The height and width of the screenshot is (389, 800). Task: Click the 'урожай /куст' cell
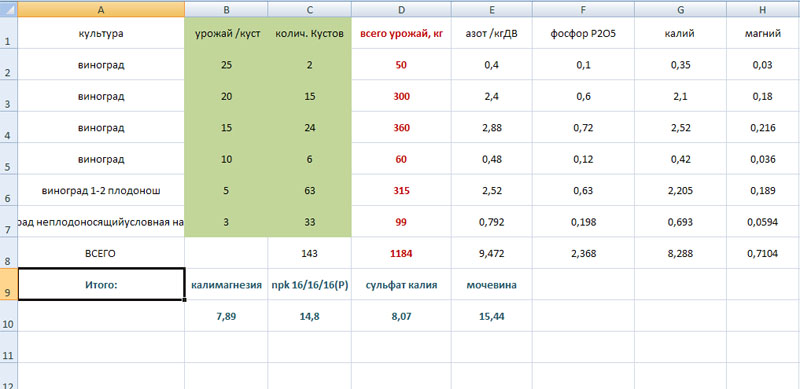[x=226, y=33]
